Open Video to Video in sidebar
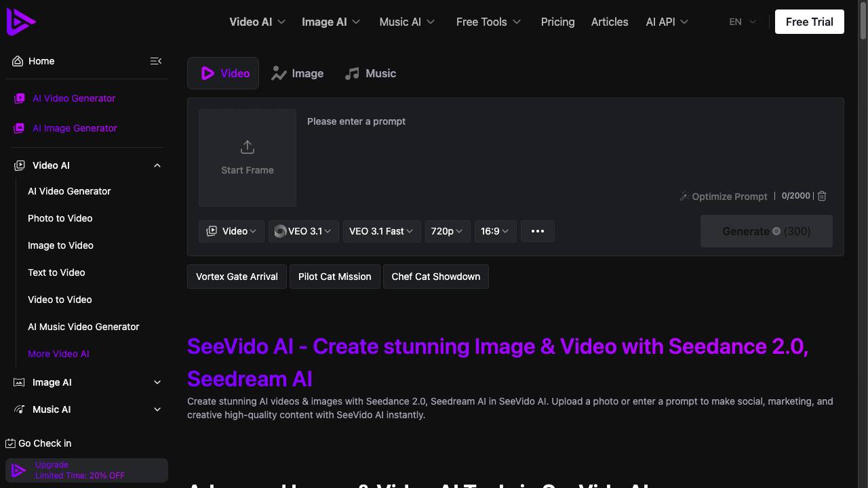The height and width of the screenshot is (488, 868). tap(60, 300)
